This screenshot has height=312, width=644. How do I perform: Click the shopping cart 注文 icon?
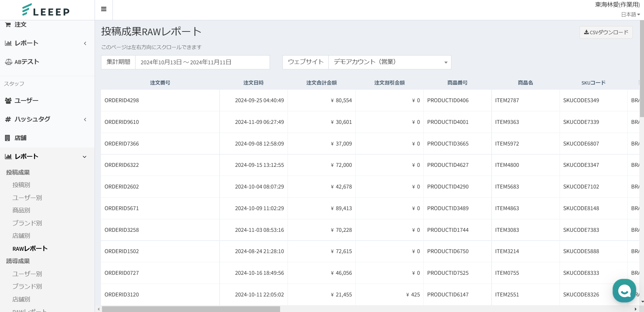8,25
